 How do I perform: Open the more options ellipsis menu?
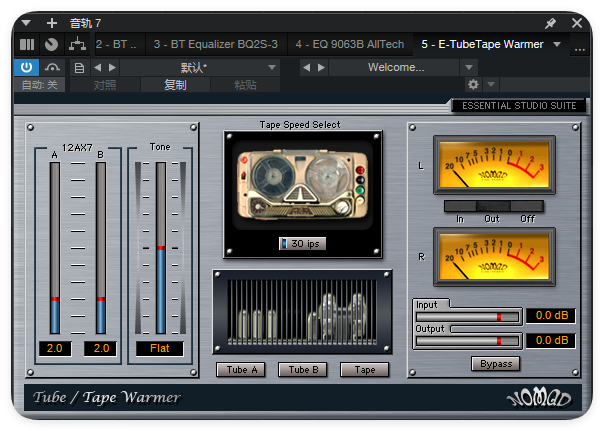(580, 49)
